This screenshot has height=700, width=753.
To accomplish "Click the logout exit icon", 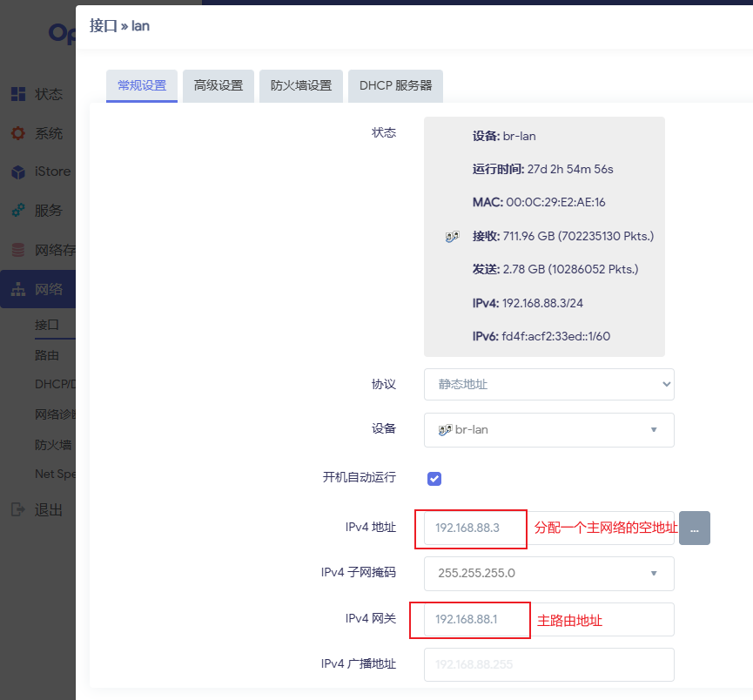I will coord(17,509).
